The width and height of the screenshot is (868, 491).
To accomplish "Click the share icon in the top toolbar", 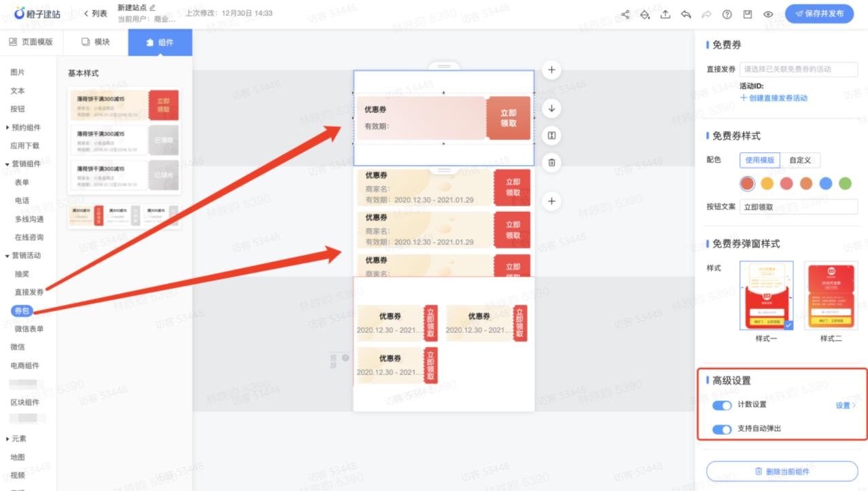I will [625, 14].
